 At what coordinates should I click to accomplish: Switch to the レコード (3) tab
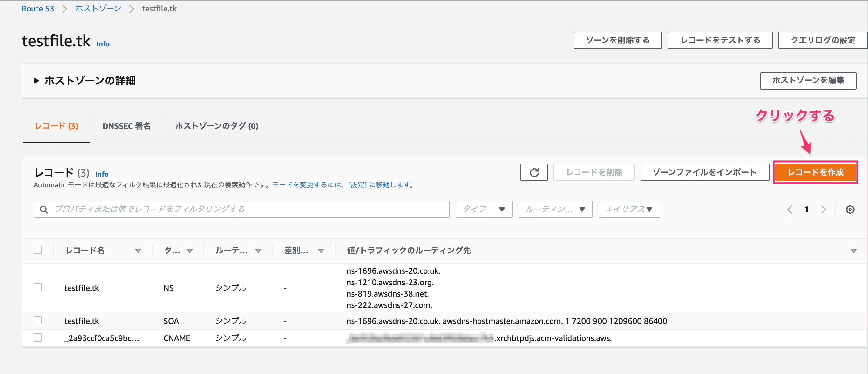[56, 126]
